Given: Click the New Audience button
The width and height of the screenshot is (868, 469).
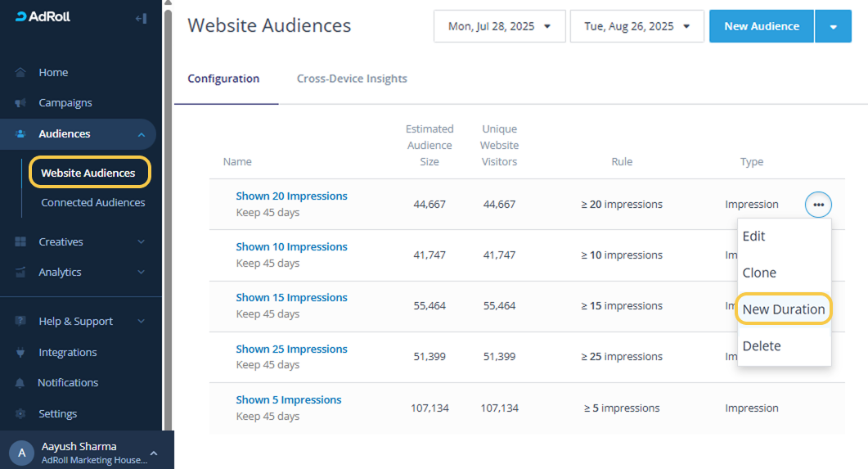Looking at the screenshot, I should click(x=761, y=26).
